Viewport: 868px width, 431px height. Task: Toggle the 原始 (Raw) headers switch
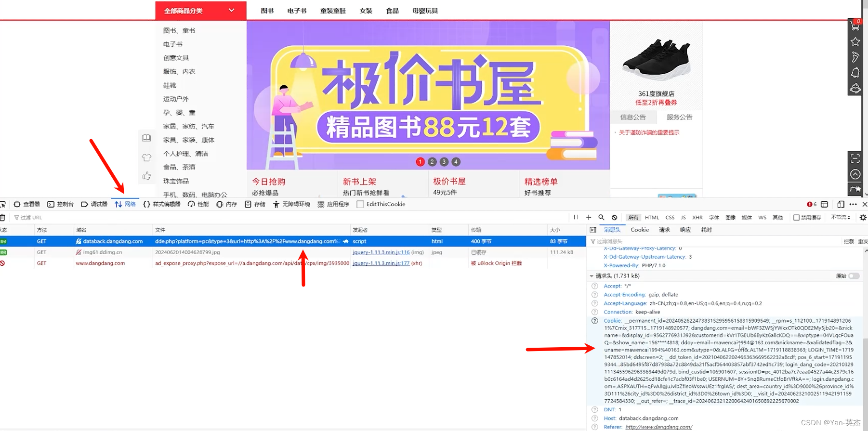point(854,276)
